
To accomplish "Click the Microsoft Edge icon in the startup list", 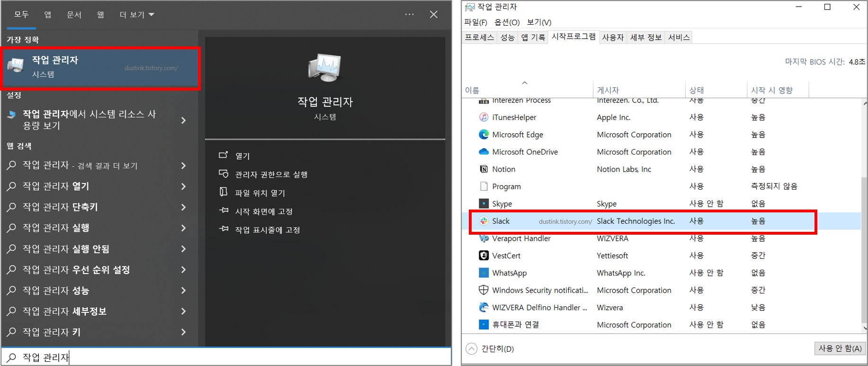I will pos(483,135).
